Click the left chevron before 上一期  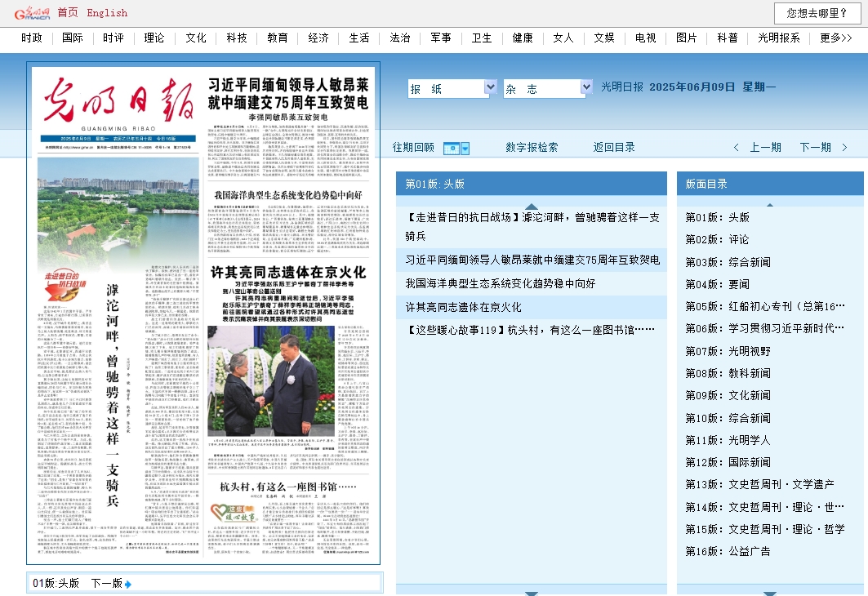pyautogui.click(x=736, y=147)
